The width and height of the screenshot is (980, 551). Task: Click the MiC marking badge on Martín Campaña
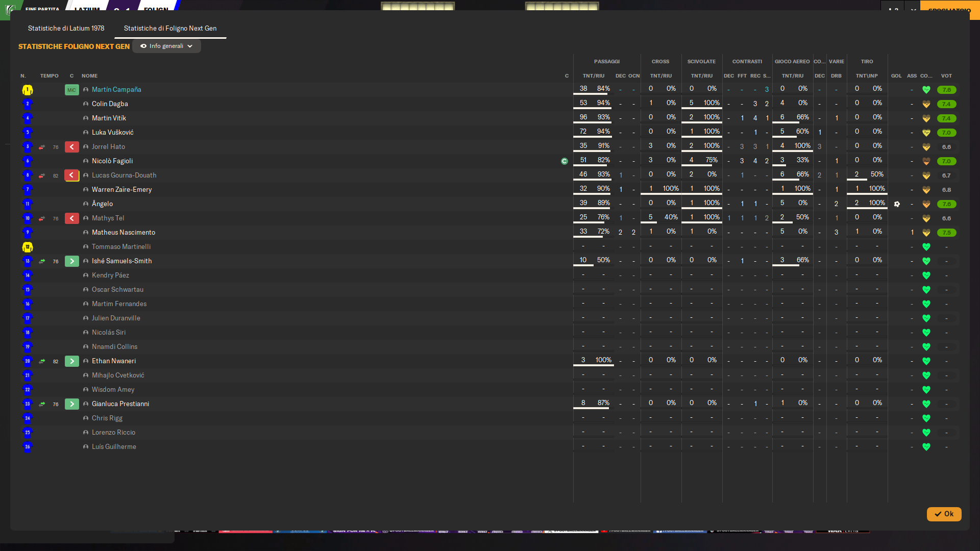72,90
